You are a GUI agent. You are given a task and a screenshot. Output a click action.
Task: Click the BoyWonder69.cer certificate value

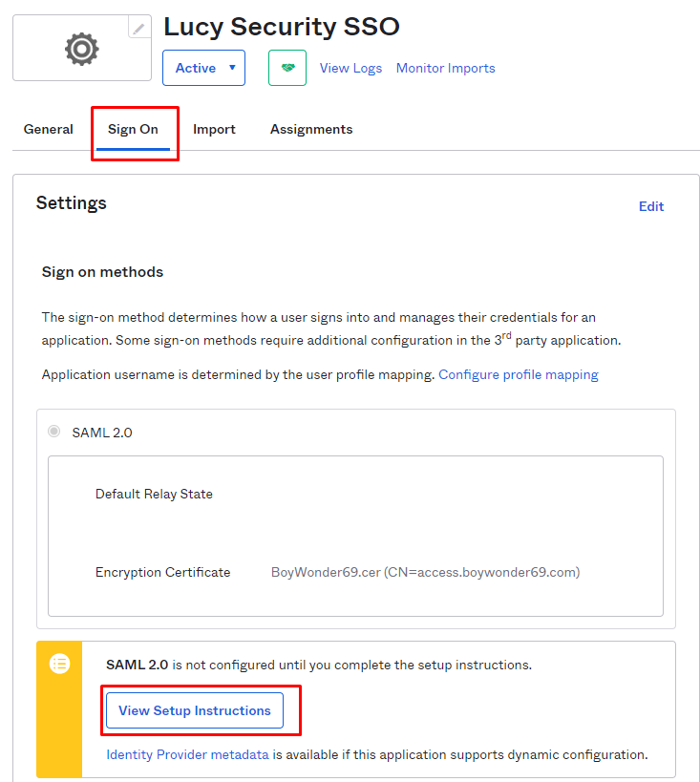click(426, 572)
